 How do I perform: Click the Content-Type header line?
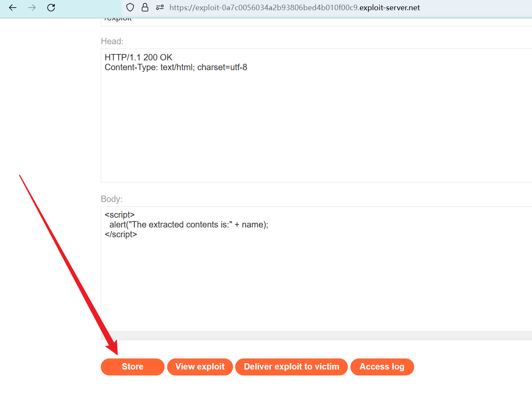[176, 67]
